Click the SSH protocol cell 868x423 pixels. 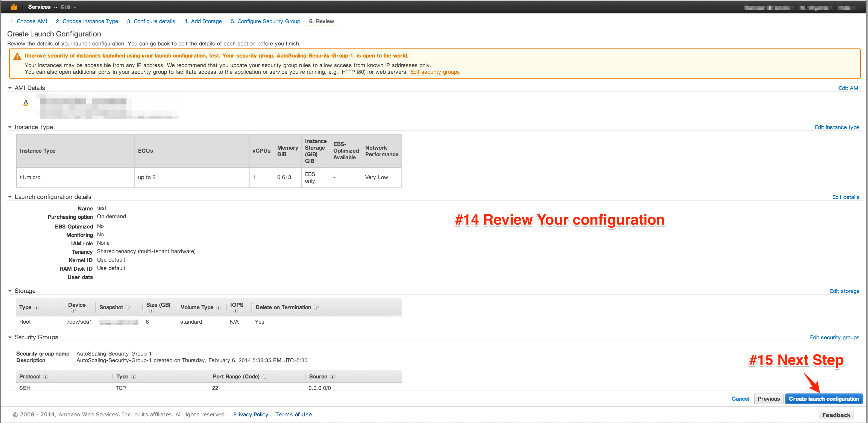tap(25, 388)
